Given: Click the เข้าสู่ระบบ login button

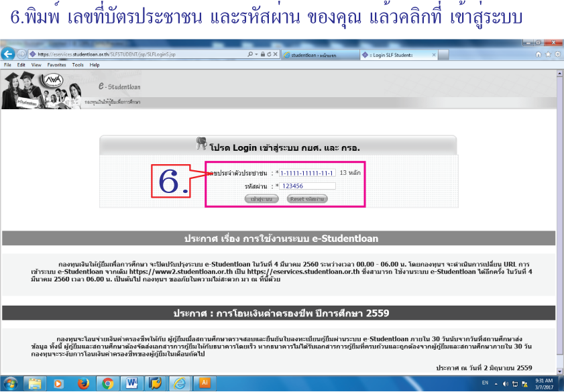Looking at the screenshot, I should click(262, 199).
